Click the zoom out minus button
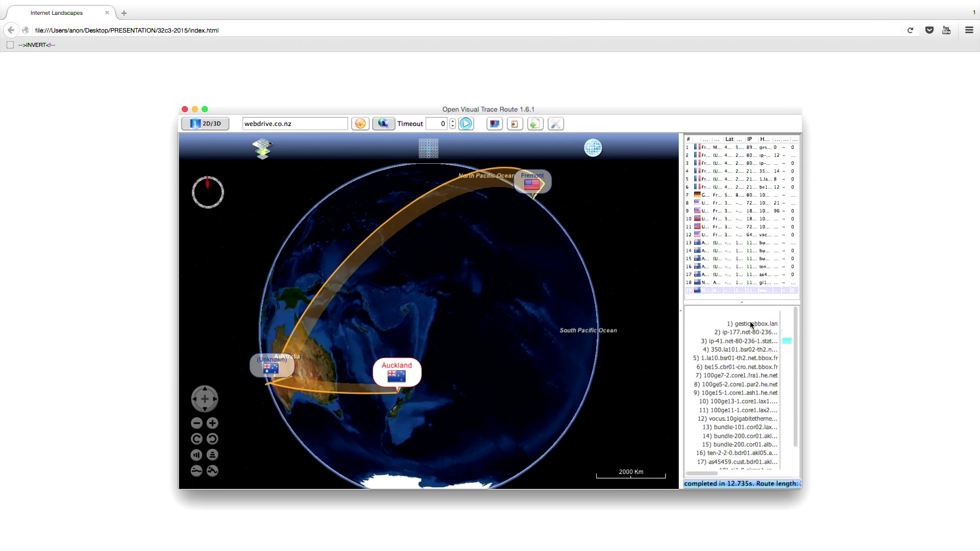Screen dimensions: 980x551 point(197,423)
